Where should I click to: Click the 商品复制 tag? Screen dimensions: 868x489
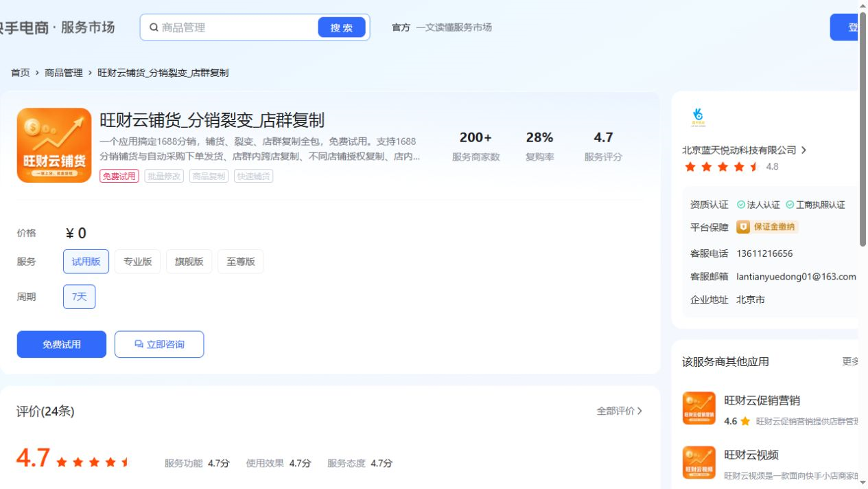[x=209, y=176]
